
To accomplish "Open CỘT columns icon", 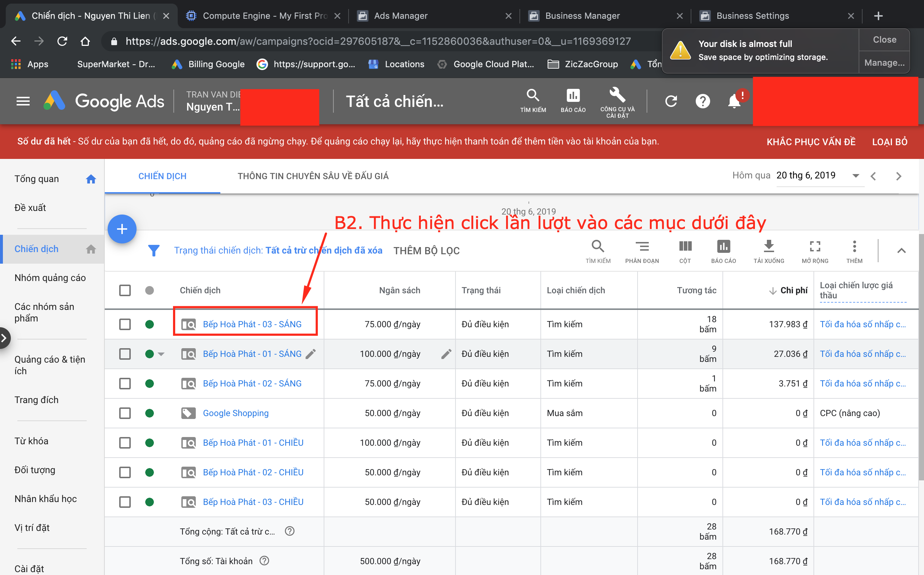I will (x=685, y=251).
